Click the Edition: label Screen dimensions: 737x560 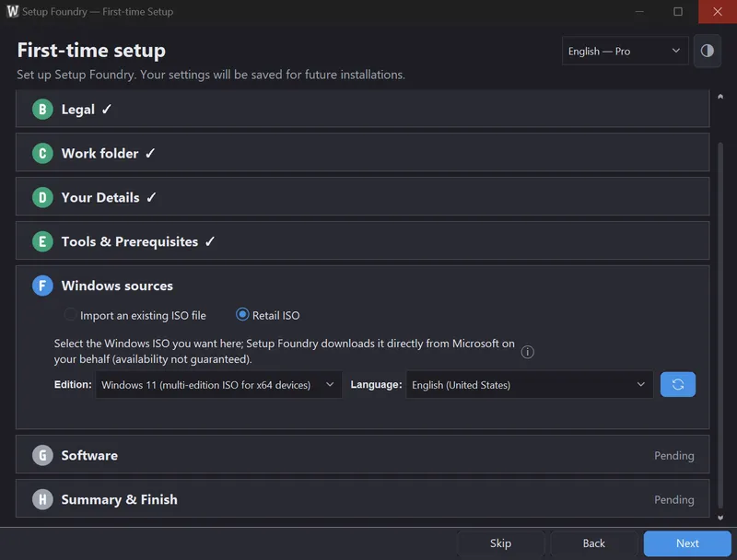(x=73, y=384)
